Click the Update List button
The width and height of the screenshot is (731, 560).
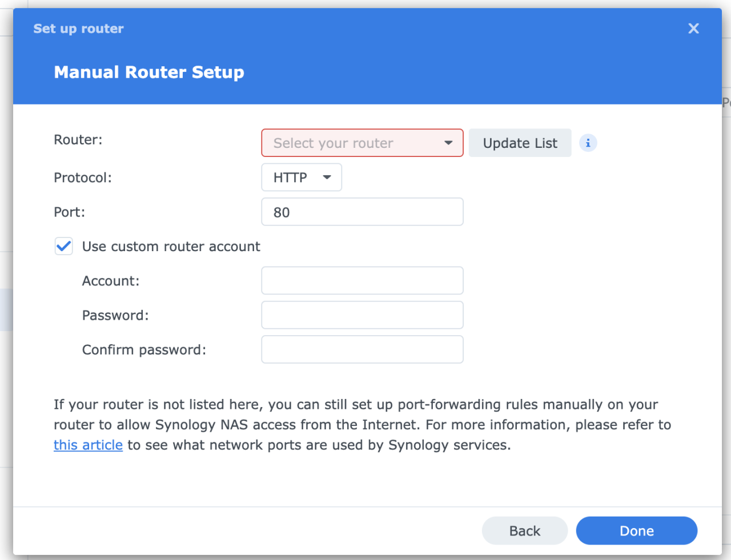520,143
